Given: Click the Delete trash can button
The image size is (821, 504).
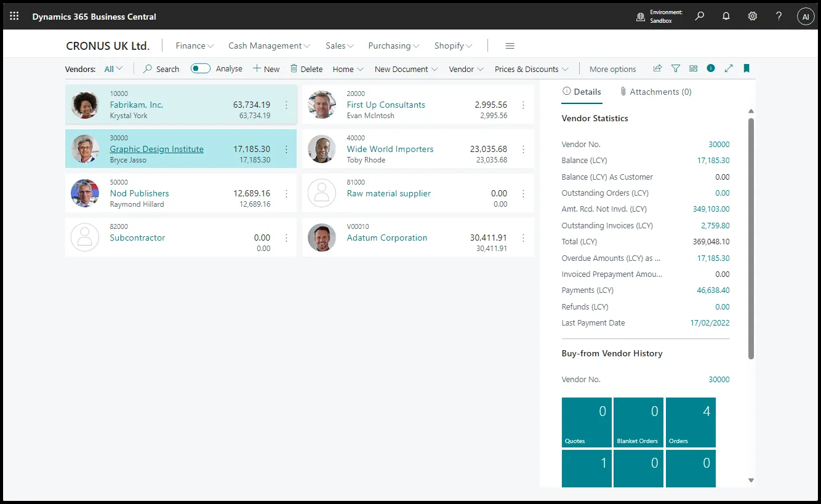Looking at the screenshot, I should click(x=306, y=69).
